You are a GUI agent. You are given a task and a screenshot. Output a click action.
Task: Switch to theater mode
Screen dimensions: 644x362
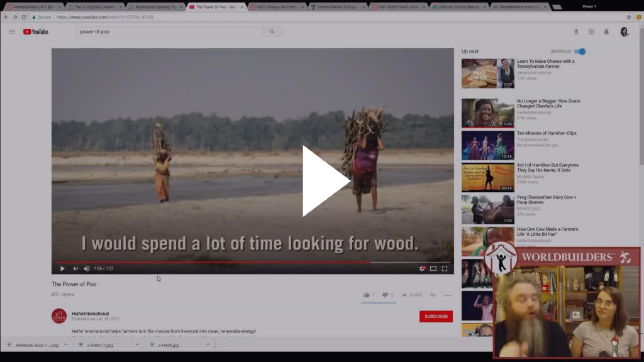[x=433, y=268]
